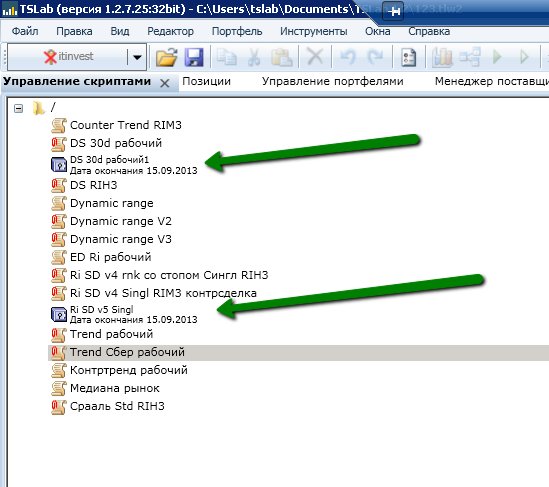Select the locked Ri SD v5 Singl script
The image size is (549, 487).
(x=133, y=314)
